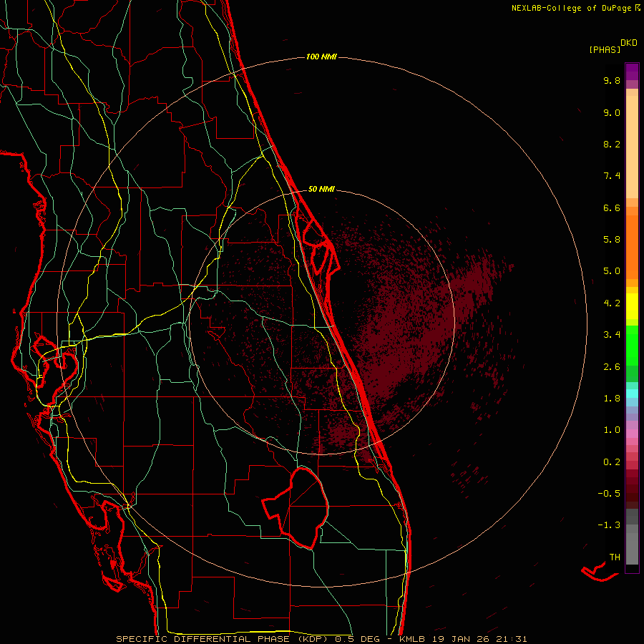Click the -0.5 value on color scale
The image size is (644, 644).
pos(609,494)
